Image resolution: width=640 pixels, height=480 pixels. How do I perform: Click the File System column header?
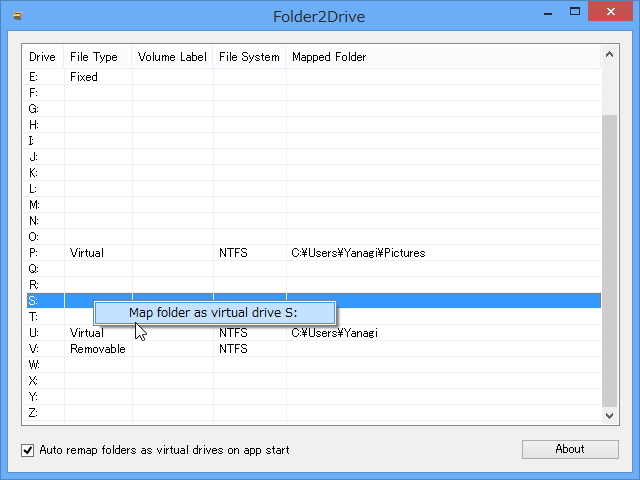(x=249, y=57)
